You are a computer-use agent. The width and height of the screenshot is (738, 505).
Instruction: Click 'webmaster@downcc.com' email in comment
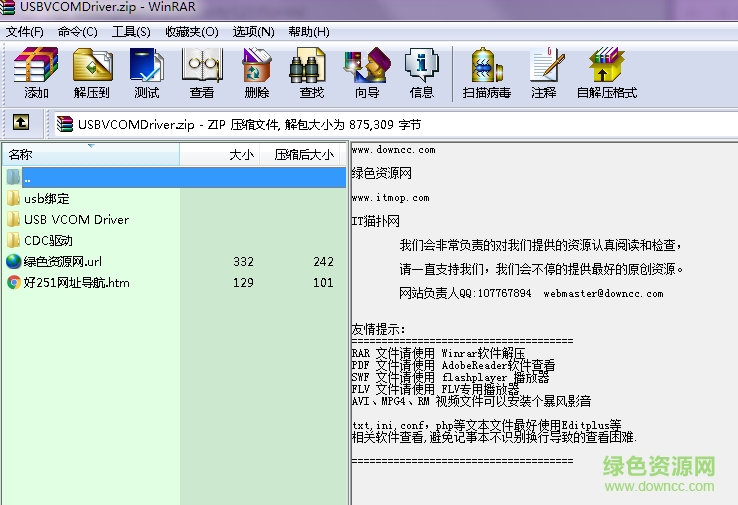point(603,293)
